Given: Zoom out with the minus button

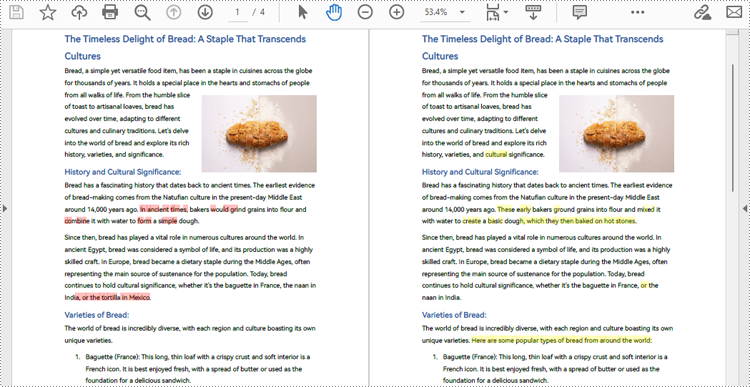Looking at the screenshot, I should tap(365, 12).
